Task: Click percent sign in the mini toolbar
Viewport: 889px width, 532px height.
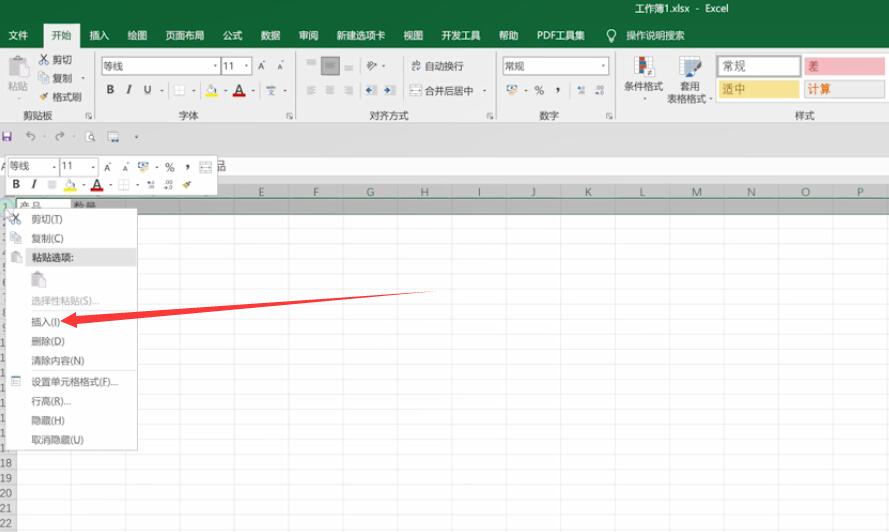Action: (x=170, y=167)
